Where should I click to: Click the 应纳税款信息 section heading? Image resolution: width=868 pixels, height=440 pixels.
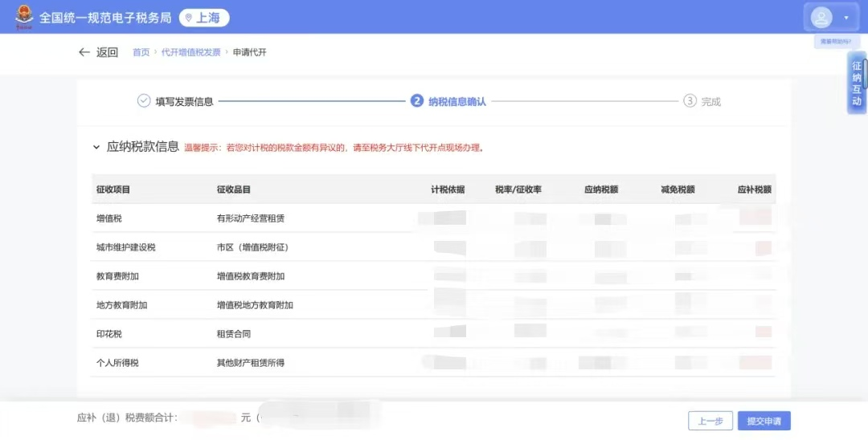pos(143,146)
